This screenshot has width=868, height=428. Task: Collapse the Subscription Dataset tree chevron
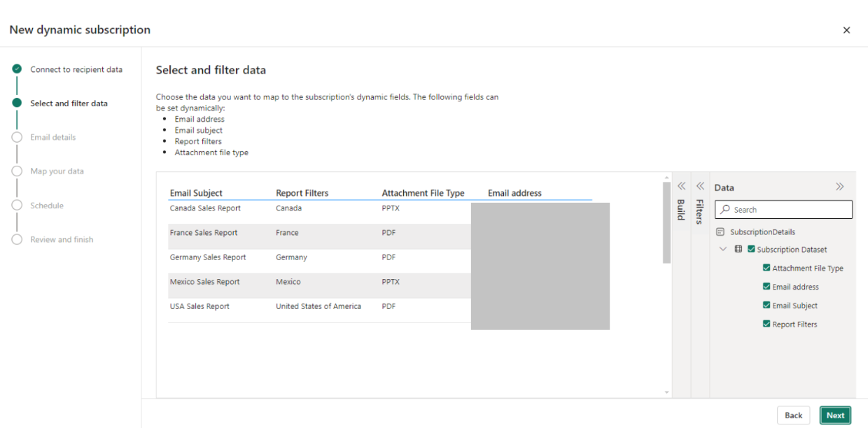(x=723, y=249)
